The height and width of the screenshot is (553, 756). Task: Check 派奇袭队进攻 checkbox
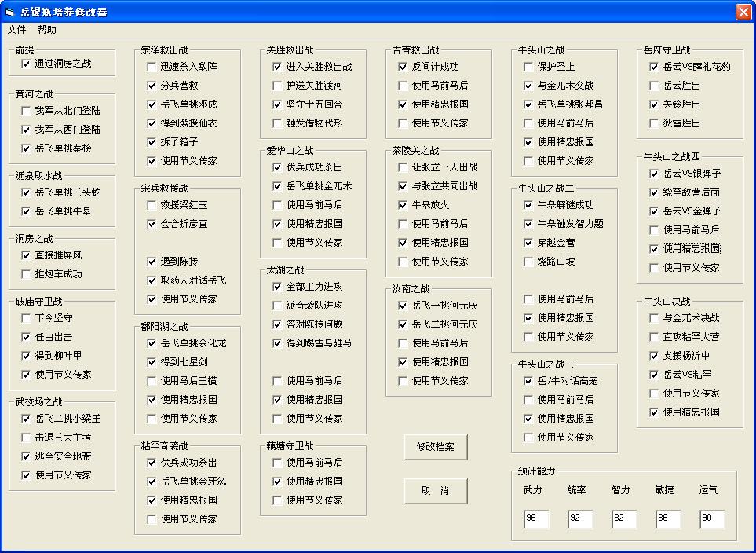[x=277, y=306]
